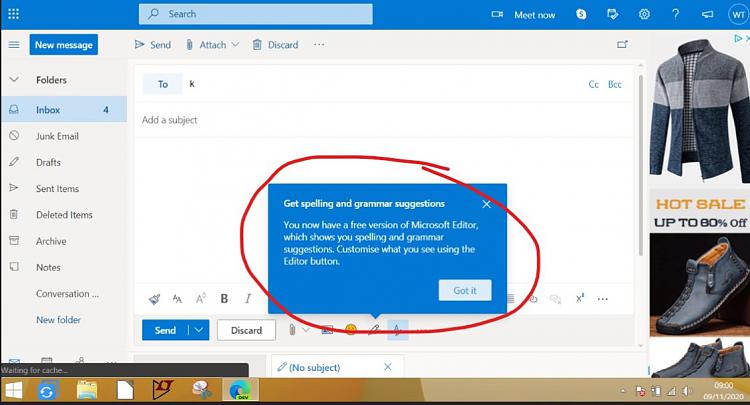Click Attach in the top toolbar

206,44
